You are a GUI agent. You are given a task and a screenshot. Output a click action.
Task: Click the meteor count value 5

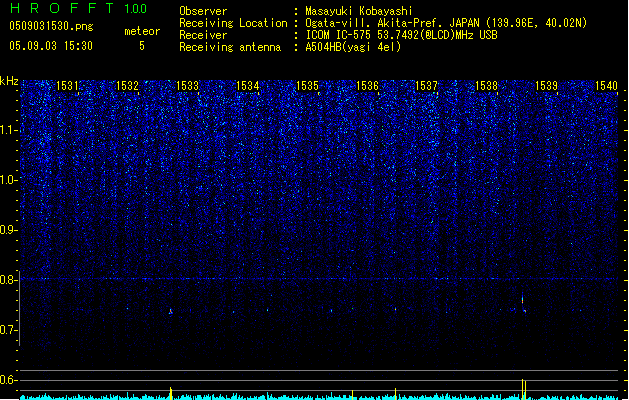pos(142,46)
